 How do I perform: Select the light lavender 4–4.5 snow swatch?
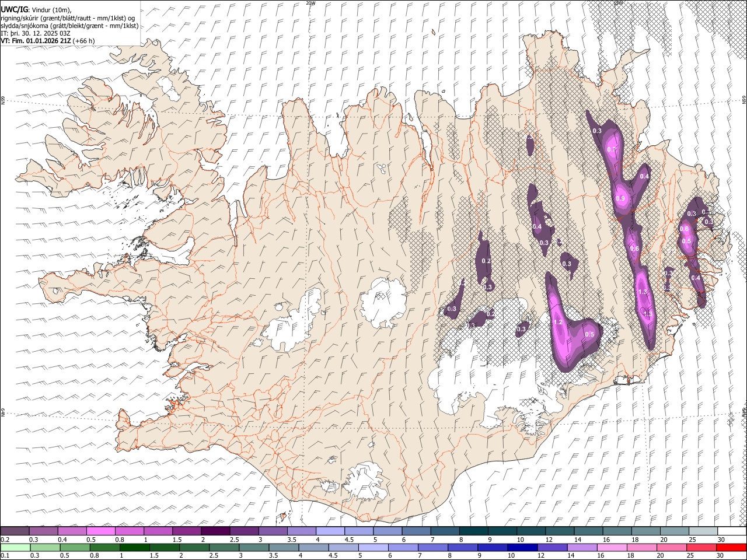330,531
